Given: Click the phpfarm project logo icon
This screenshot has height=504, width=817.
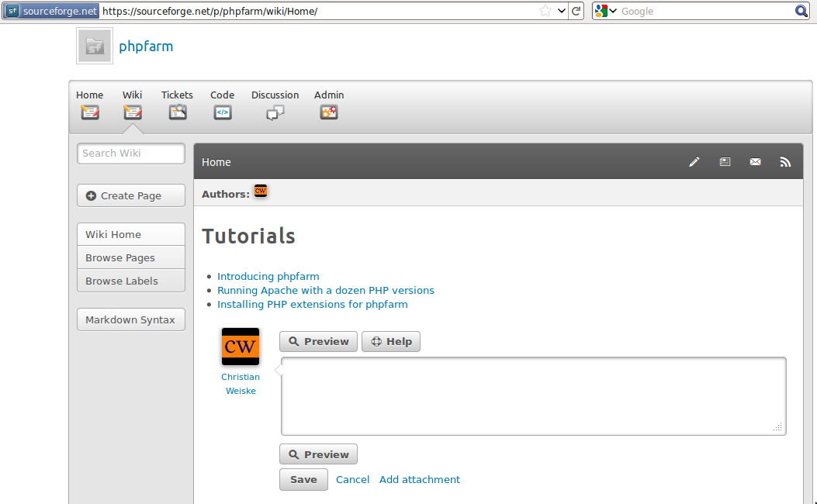Looking at the screenshot, I should tap(95, 47).
